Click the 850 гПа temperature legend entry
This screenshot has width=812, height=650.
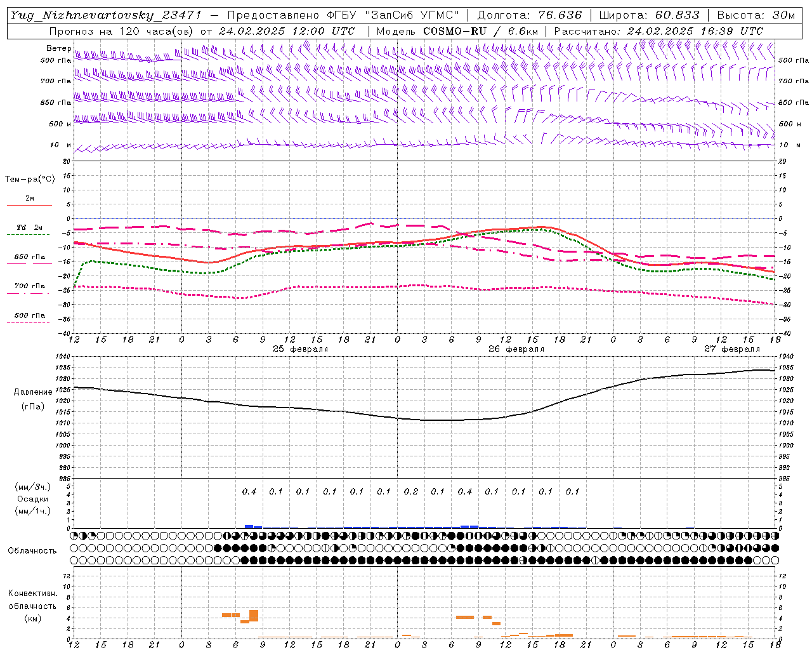point(30,257)
